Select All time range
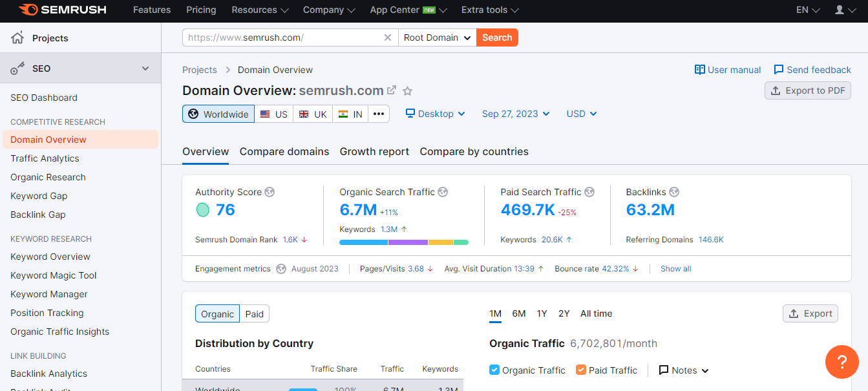 tap(596, 313)
